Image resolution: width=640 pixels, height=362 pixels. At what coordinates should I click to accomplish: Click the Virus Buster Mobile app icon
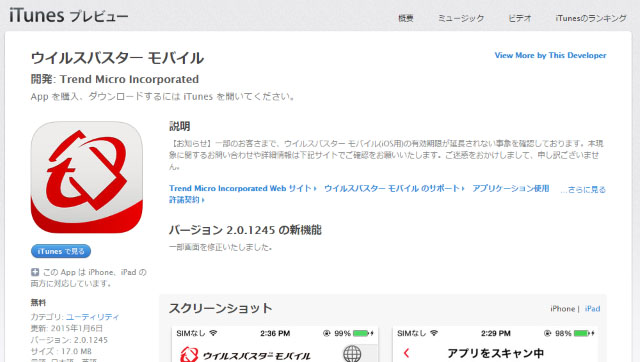click(x=87, y=178)
